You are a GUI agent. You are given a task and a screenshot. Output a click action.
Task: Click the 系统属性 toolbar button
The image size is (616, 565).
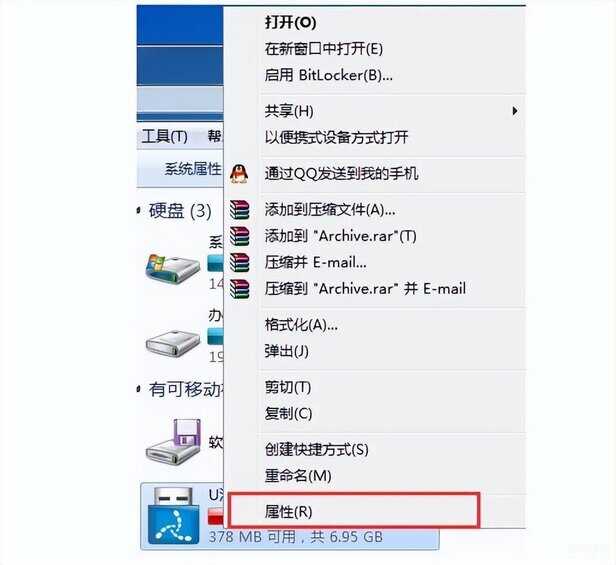[192, 169]
